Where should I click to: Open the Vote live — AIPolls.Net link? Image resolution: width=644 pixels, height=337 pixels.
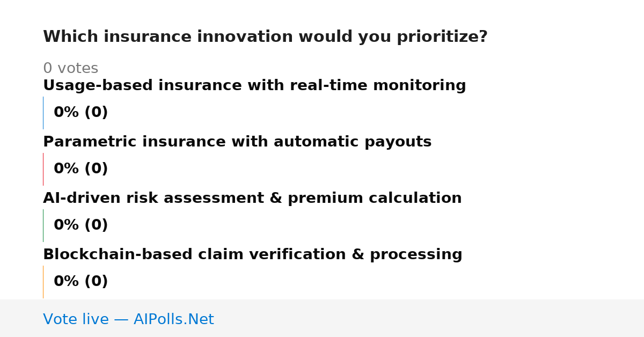128,320
